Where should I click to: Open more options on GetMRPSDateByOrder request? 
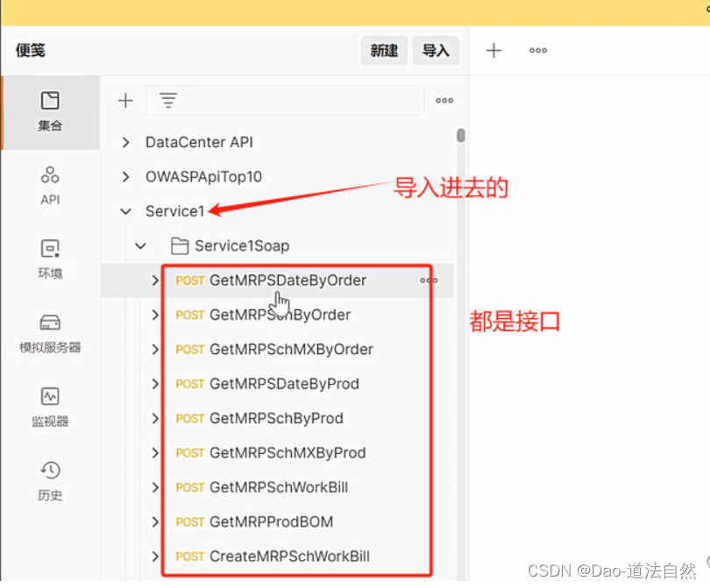[x=428, y=280]
